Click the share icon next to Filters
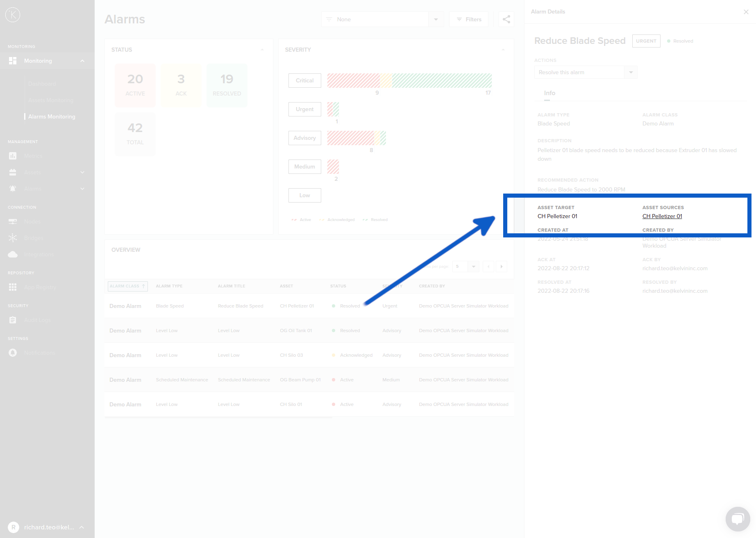This screenshot has height=538, width=756. tap(506, 19)
